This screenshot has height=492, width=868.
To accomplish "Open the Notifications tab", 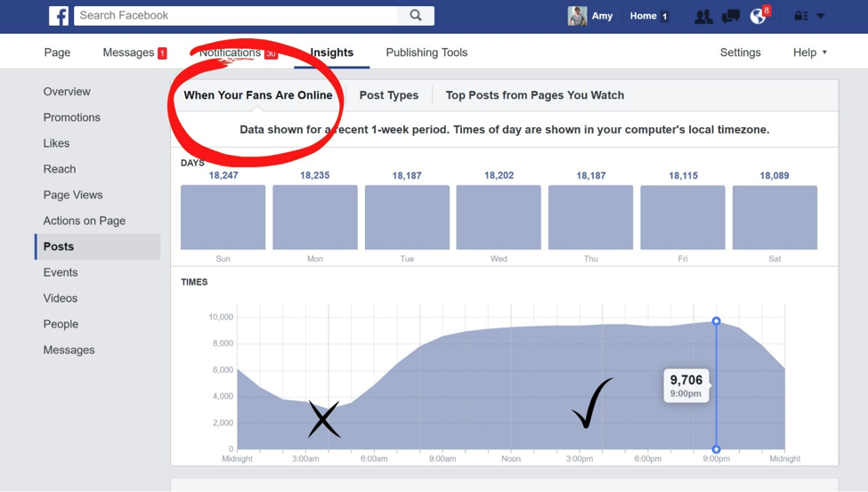I will [230, 52].
